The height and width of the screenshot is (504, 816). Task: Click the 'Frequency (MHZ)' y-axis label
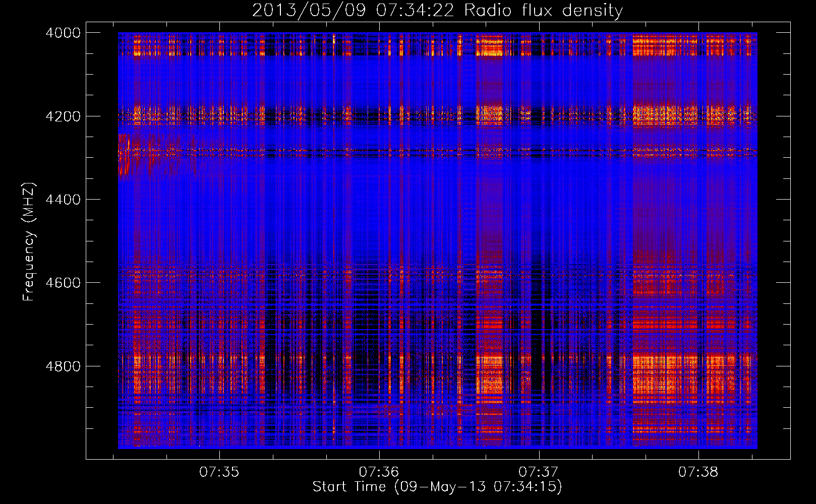[x=29, y=242]
